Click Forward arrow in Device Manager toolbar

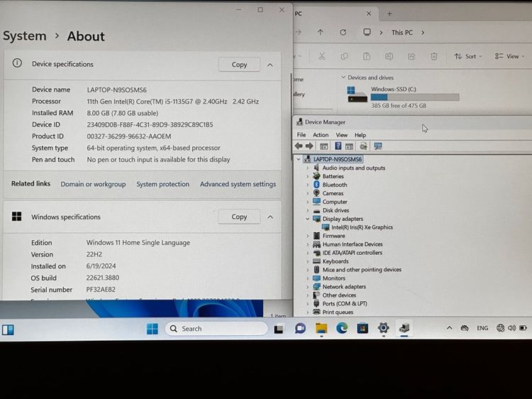click(x=309, y=146)
